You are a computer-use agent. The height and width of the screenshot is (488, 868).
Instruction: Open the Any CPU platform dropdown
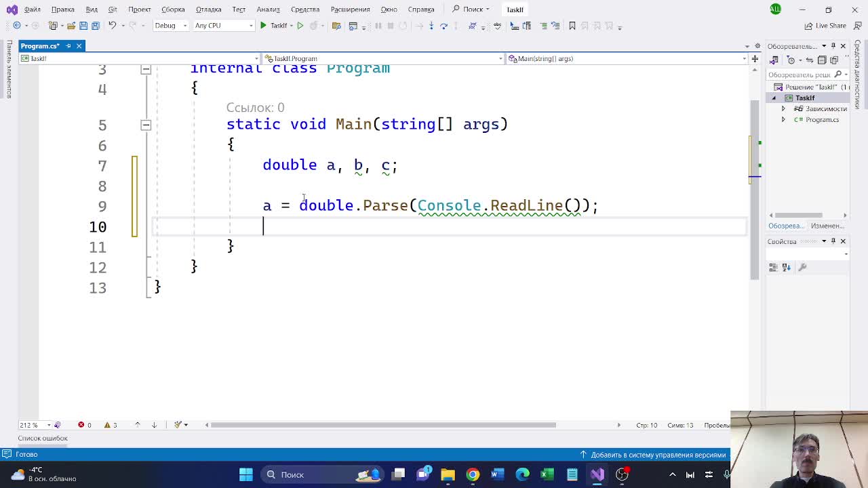223,26
